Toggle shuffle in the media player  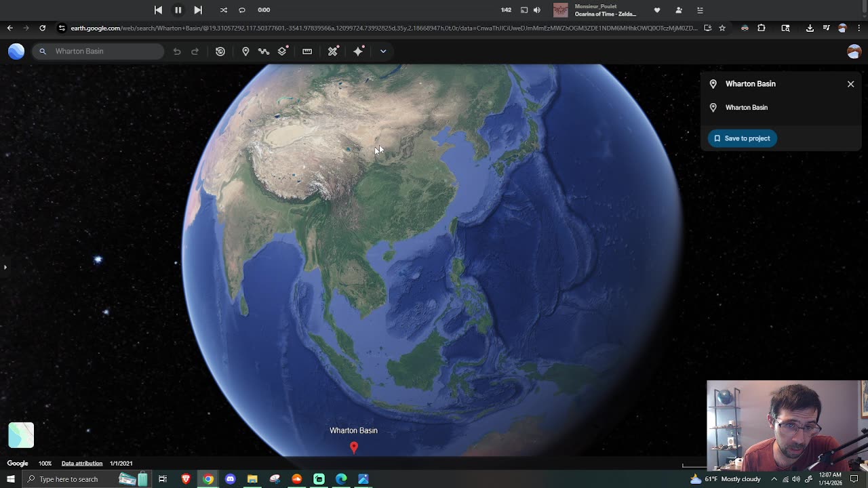tap(224, 10)
